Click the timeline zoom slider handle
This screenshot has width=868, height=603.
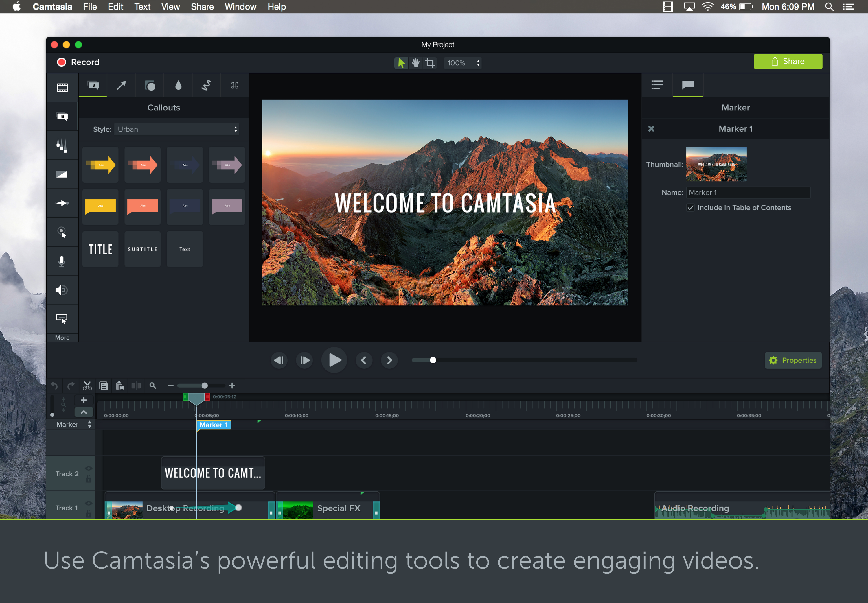coord(205,386)
